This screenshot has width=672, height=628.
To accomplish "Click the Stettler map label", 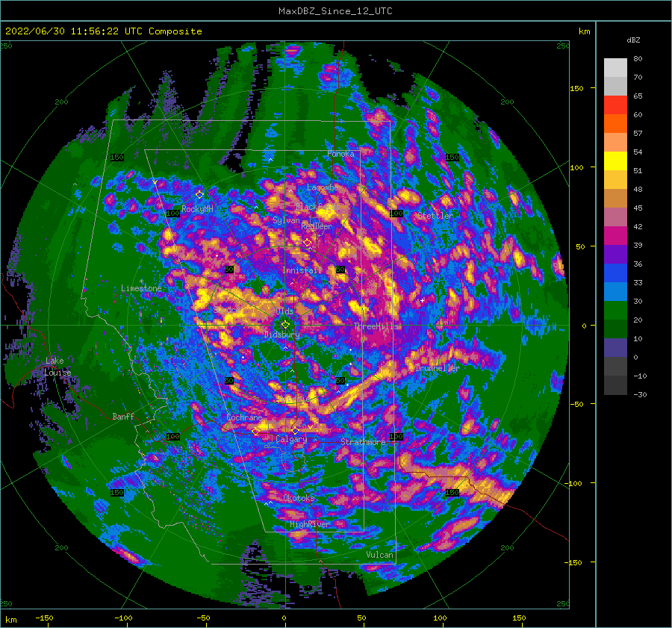I will pyautogui.click(x=435, y=216).
